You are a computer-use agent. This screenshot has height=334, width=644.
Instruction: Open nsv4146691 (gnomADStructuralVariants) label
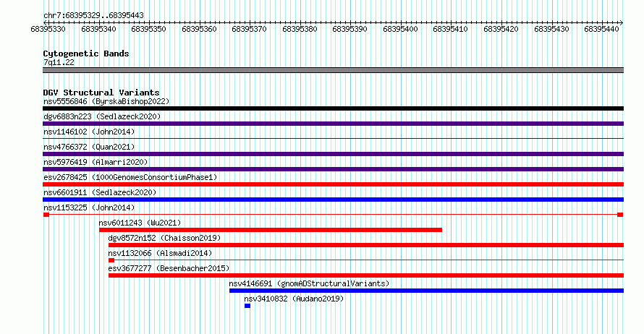click(x=309, y=283)
